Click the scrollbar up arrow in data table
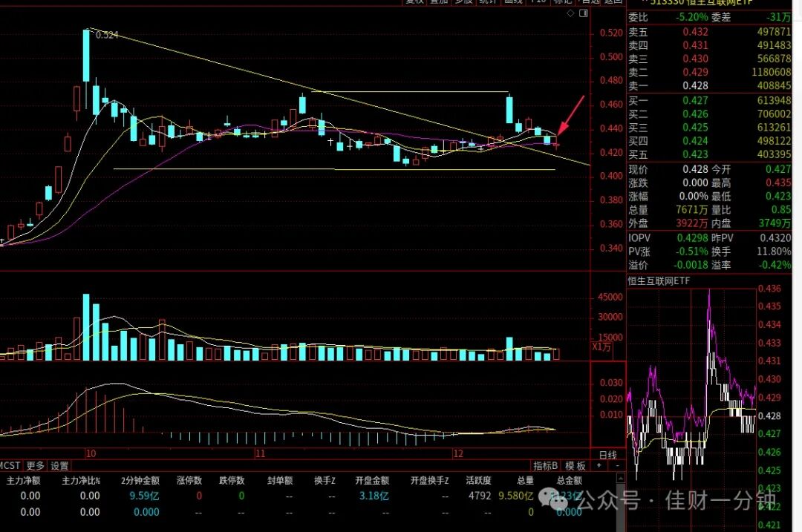The height and width of the screenshot is (532, 802). (x=620, y=479)
